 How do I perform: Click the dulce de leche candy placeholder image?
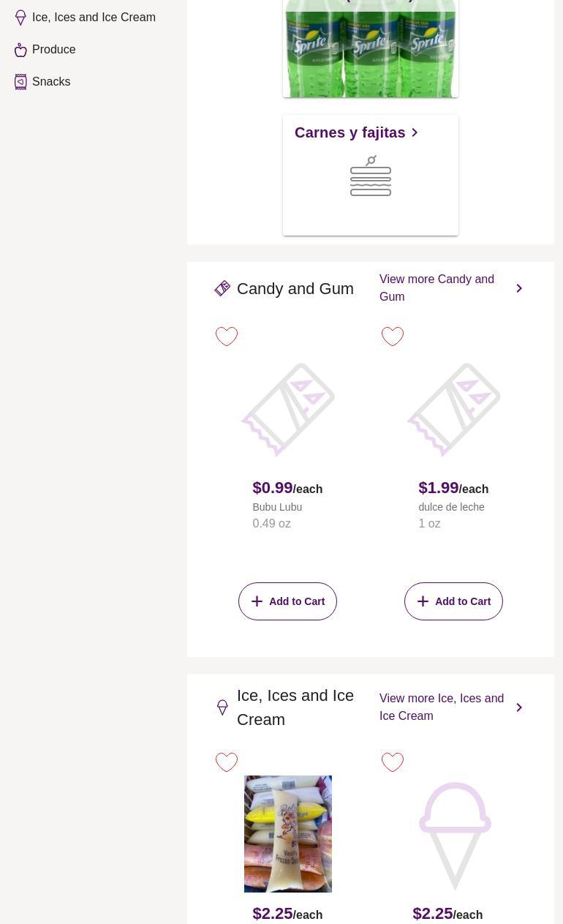453,410
